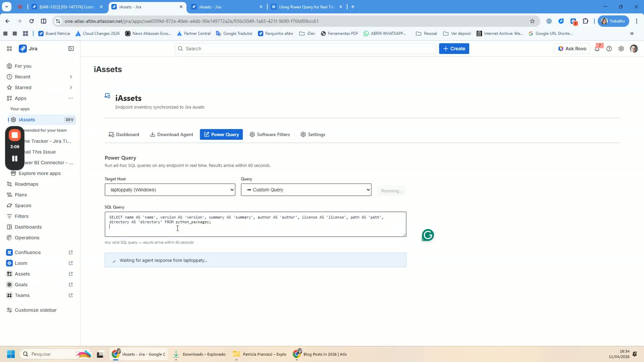Open a new browser tab
This screenshot has width=644, height=362.
tap(353, 7)
